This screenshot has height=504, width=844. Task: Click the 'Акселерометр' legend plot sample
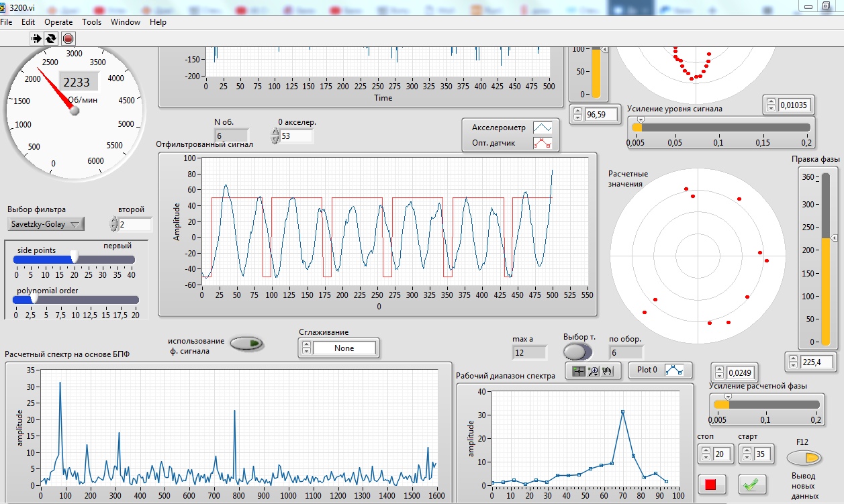tap(542, 128)
